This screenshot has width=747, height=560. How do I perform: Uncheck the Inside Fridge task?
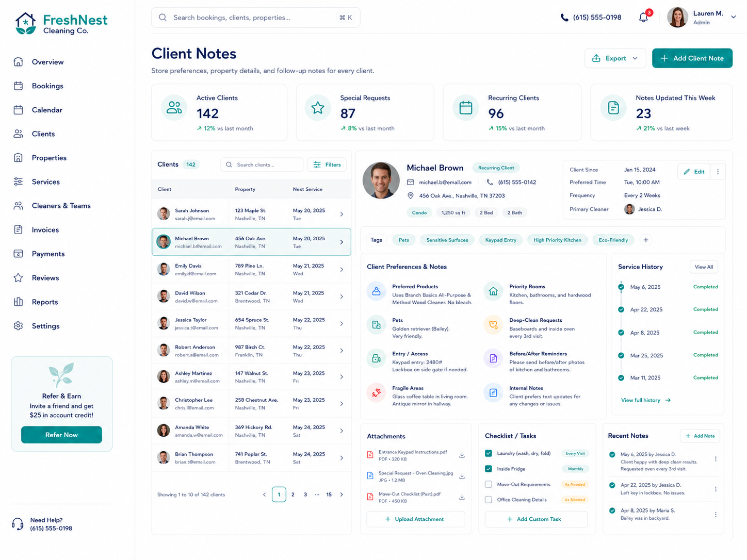click(488, 469)
